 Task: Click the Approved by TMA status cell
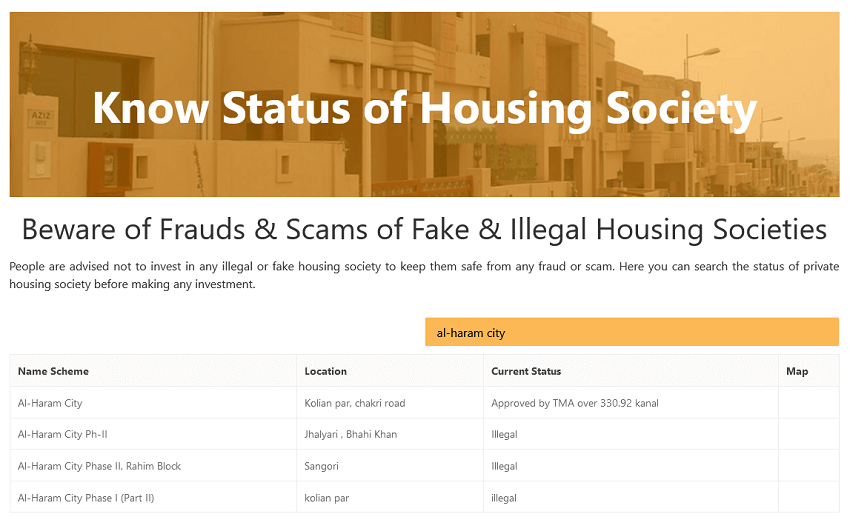tap(574, 403)
